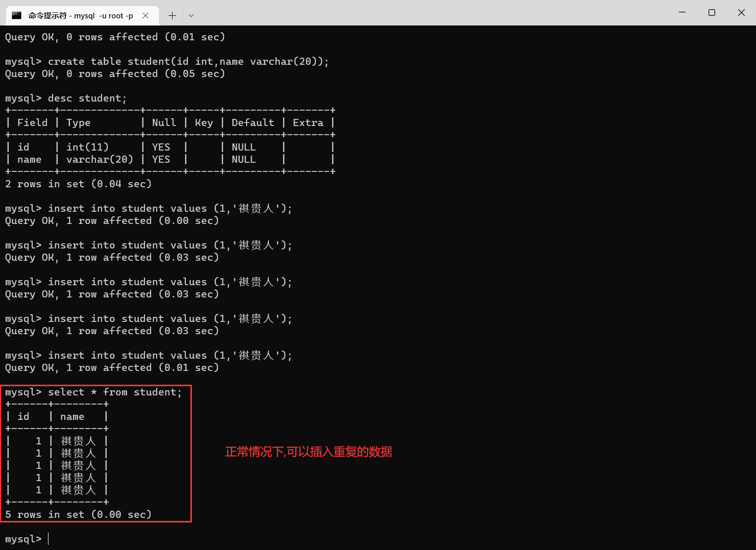The height and width of the screenshot is (550, 756).
Task: Minimize the terminal window
Action: click(x=682, y=12)
